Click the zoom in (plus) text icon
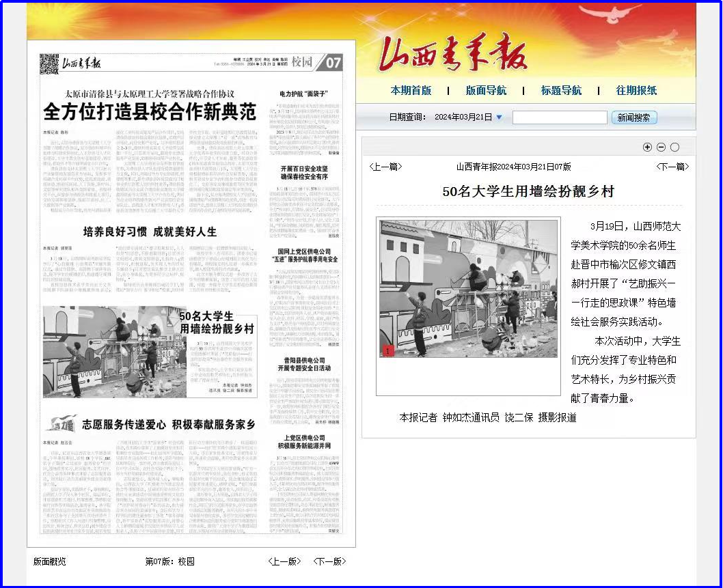Screen dimensions: 723x588 pos(647,147)
